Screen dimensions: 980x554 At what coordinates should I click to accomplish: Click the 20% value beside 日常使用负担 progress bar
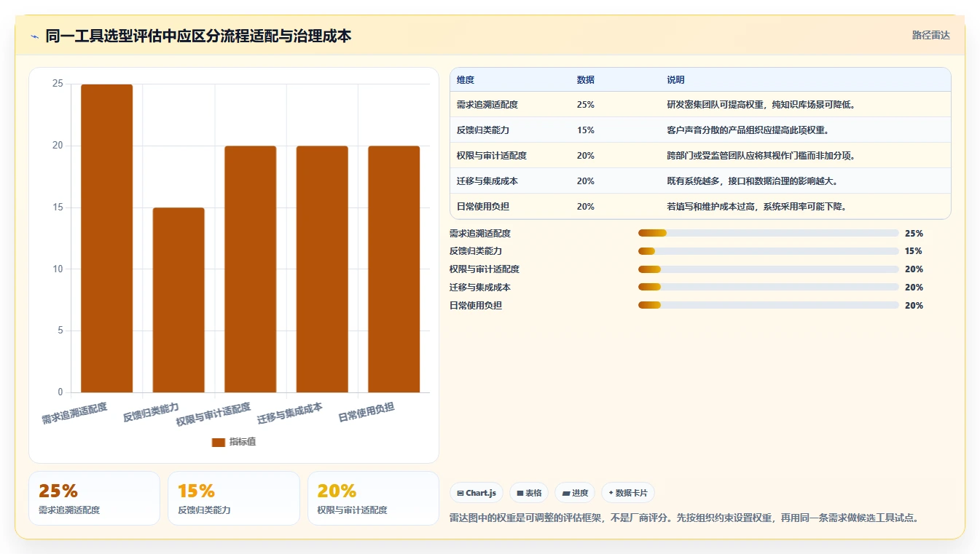pyautogui.click(x=914, y=306)
